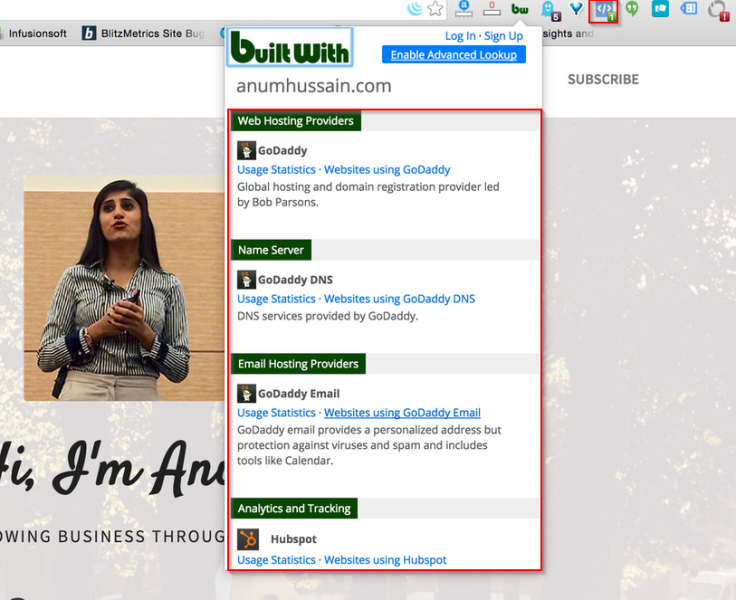The height and width of the screenshot is (600, 736).
Task: Open the BlitzMetrics Site Bug bookmark
Action: point(144,33)
